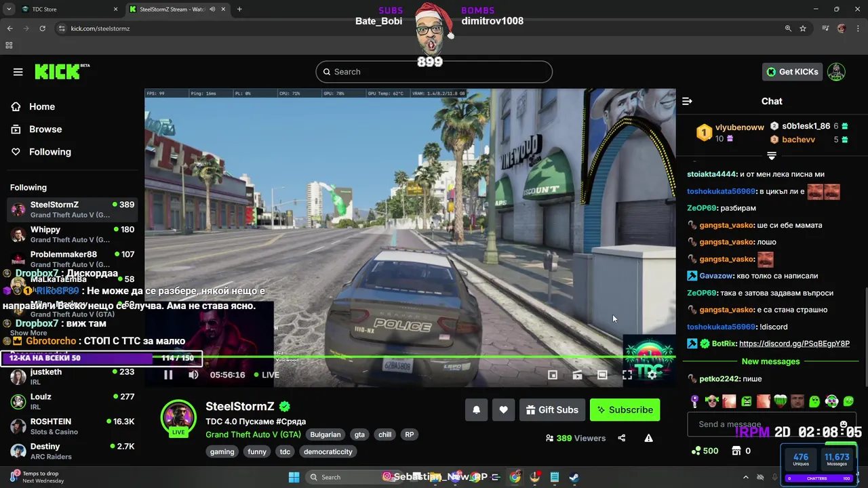Viewport: 868px width, 488px height.
Task: Expand the gifters leaderboard in chat
Action: click(x=772, y=156)
